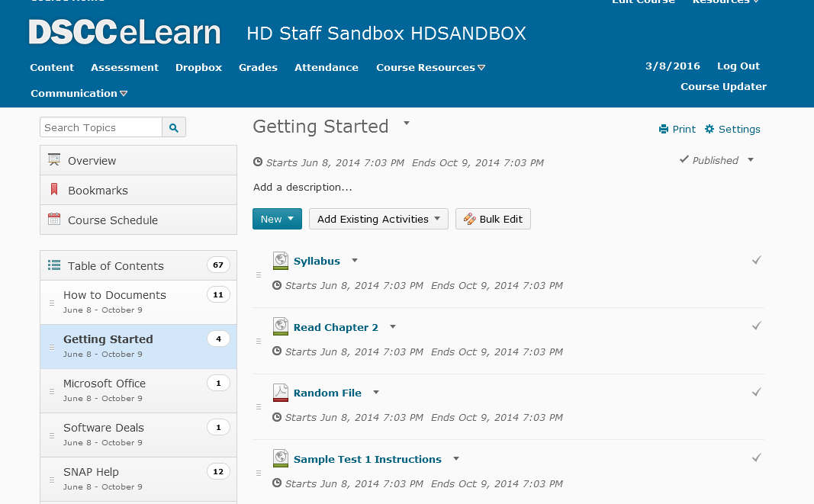Open the Attendance navigation item
Screen dimensions: 814x504
[326, 67]
